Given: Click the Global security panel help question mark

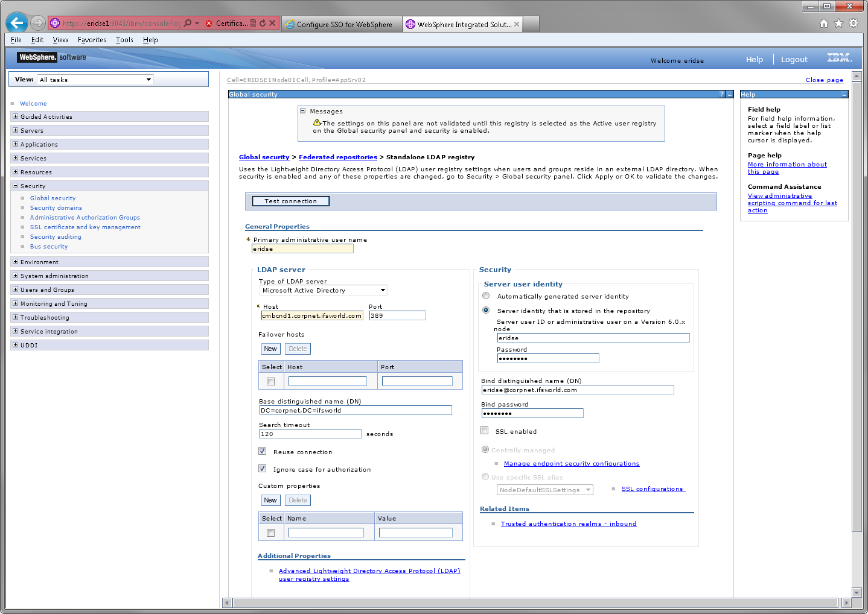Looking at the screenshot, I should tap(721, 94).
